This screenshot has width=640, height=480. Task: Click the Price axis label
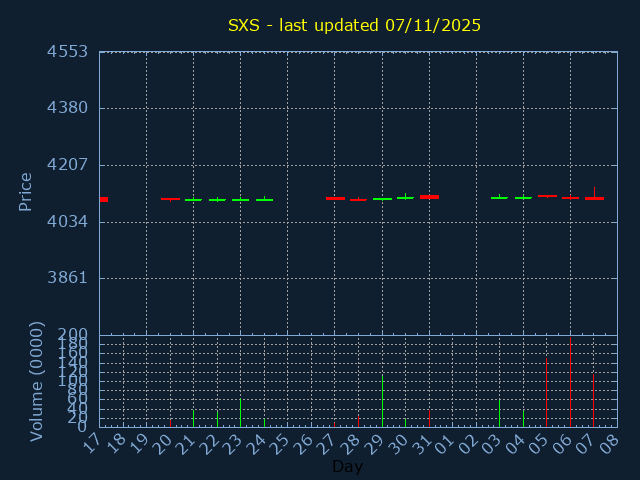point(26,191)
